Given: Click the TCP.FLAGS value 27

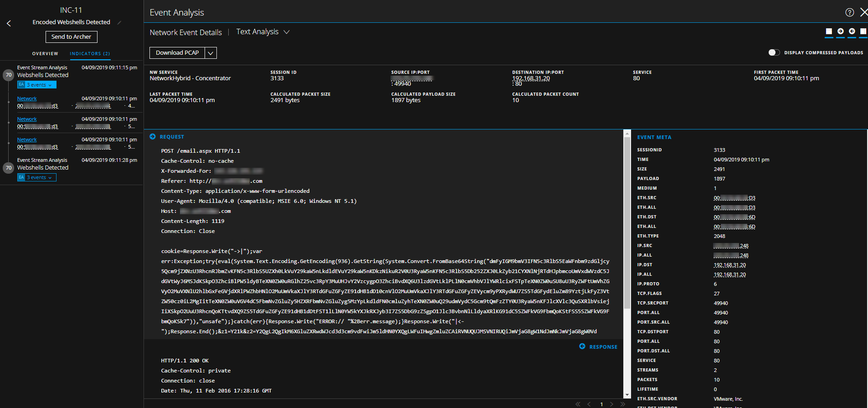Looking at the screenshot, I should pos(717,294).
